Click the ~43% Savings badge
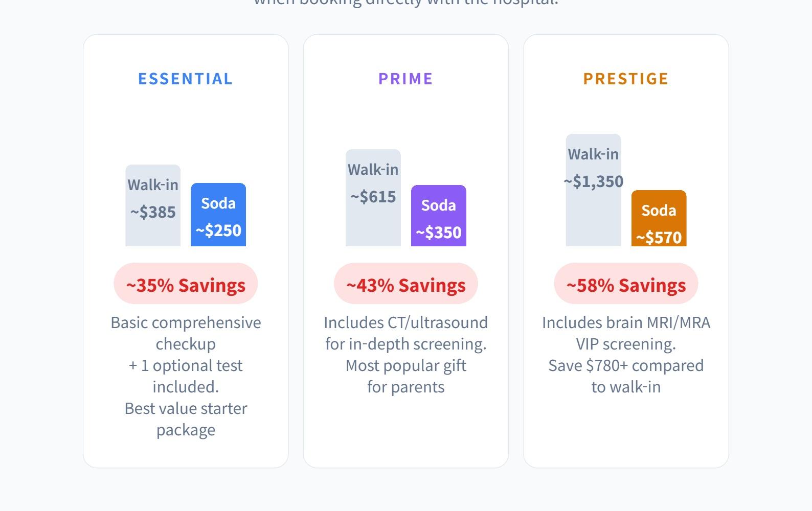This screenshot has height=511, width=812. coord(406,284)
